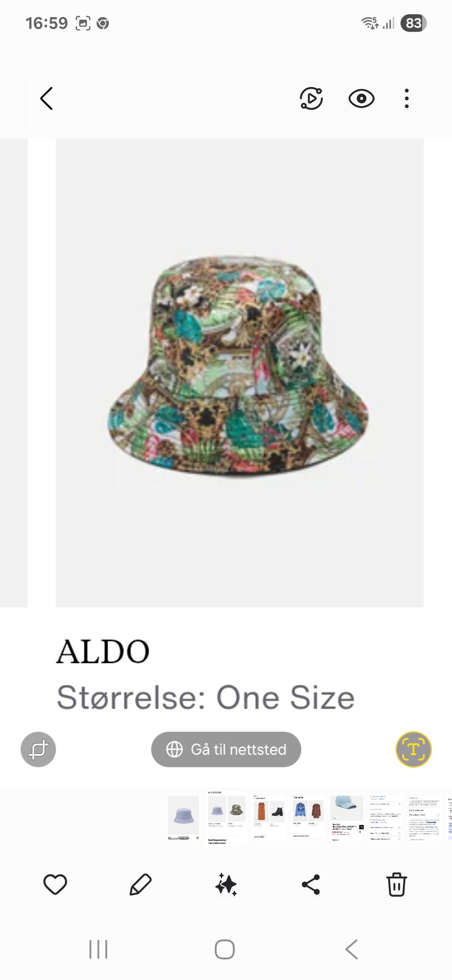
Task: Select the orange skirt and boot thumbnail
Action: pos(269,818)
